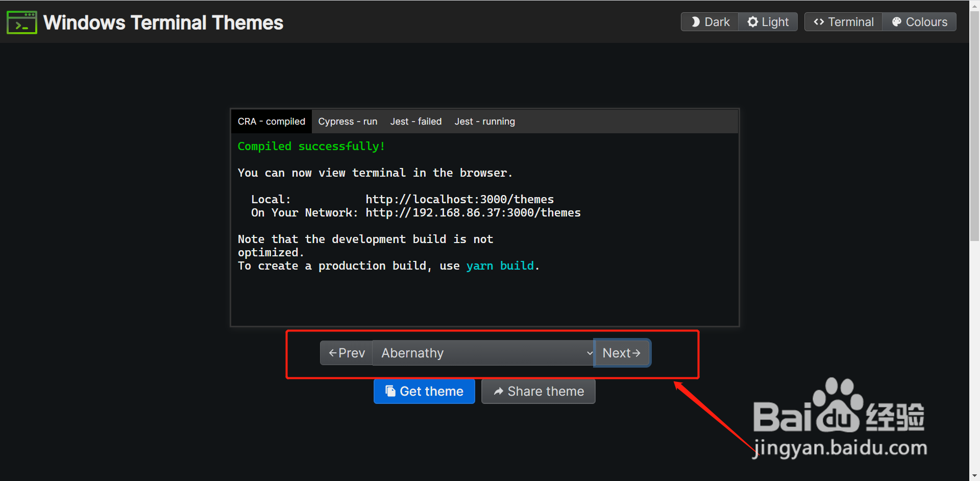Select the CRA - compiled tab
Screen dimensions: 980x481
(271, 121)
